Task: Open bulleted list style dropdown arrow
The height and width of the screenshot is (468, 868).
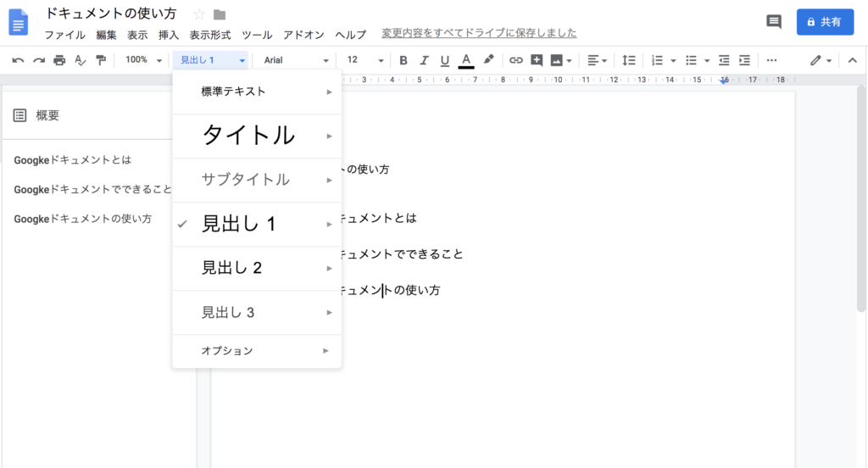Action: 707,61
